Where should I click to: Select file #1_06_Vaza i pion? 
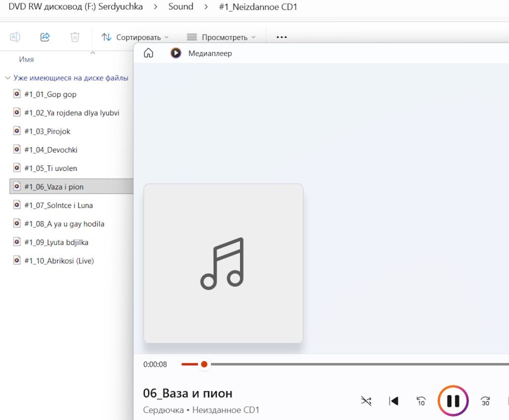[72, 186]
